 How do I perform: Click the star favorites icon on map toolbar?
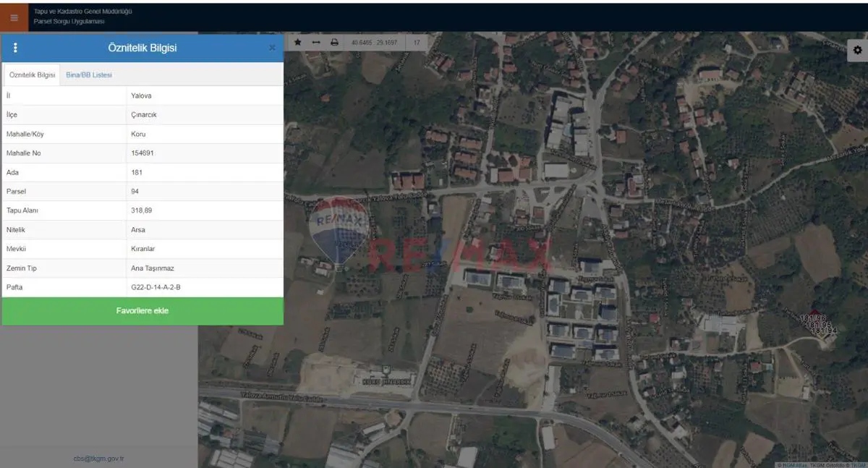297,43
